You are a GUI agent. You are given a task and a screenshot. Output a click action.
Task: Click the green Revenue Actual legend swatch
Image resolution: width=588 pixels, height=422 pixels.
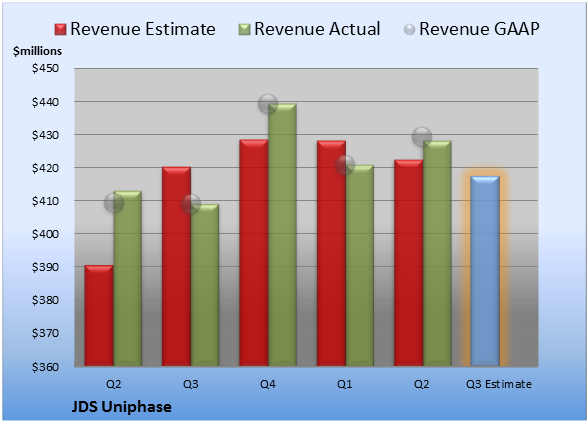tap(244, 30)
